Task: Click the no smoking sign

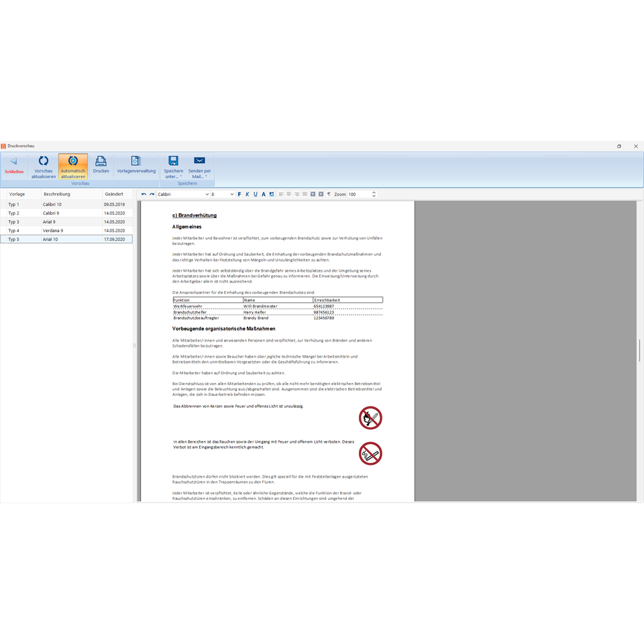Action: tap(370, 453)
